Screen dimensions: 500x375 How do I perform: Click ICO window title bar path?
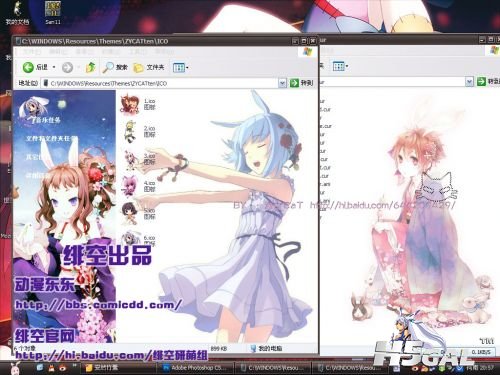click(x=95, y=41)
